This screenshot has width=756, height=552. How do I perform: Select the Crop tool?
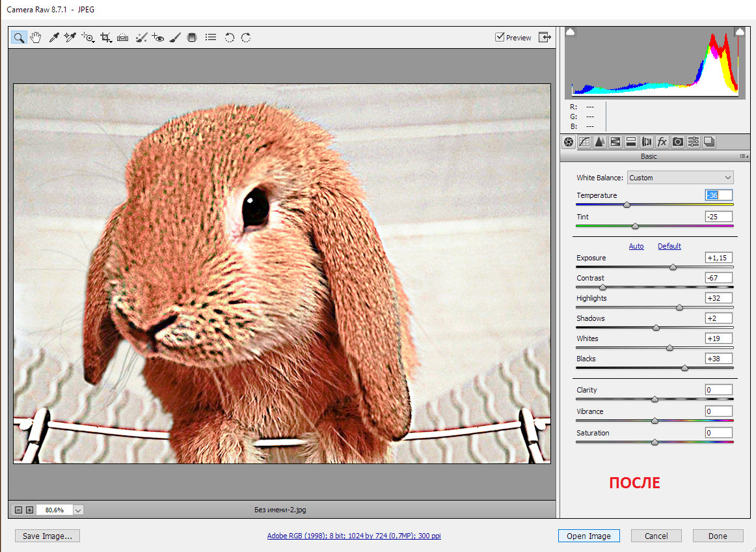coord(105,38)
